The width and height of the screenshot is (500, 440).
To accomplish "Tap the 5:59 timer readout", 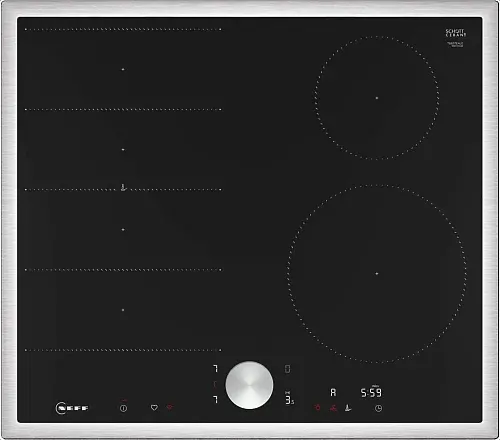I will 371,393.
